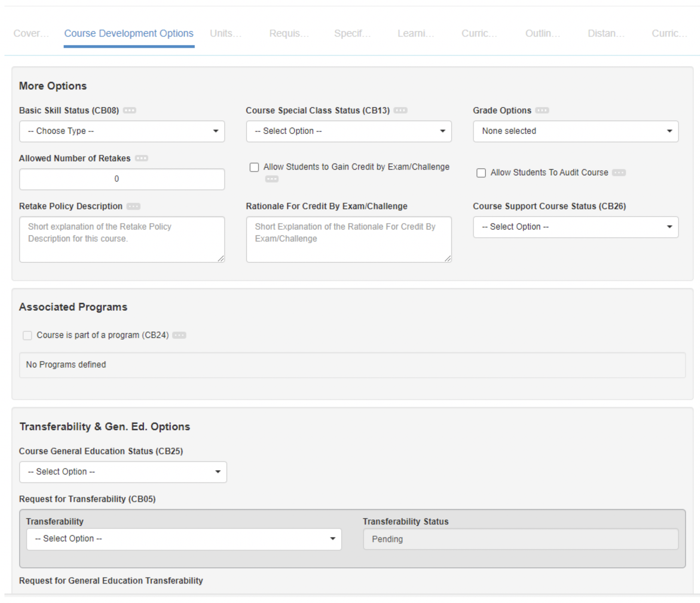Open the Specif... tab

click(352, 33)
